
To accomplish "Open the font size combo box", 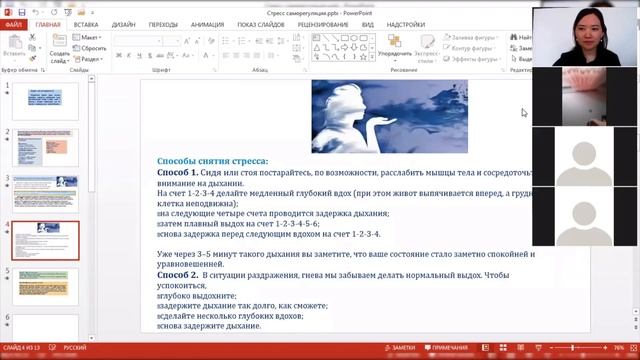I will pos(171,41).
